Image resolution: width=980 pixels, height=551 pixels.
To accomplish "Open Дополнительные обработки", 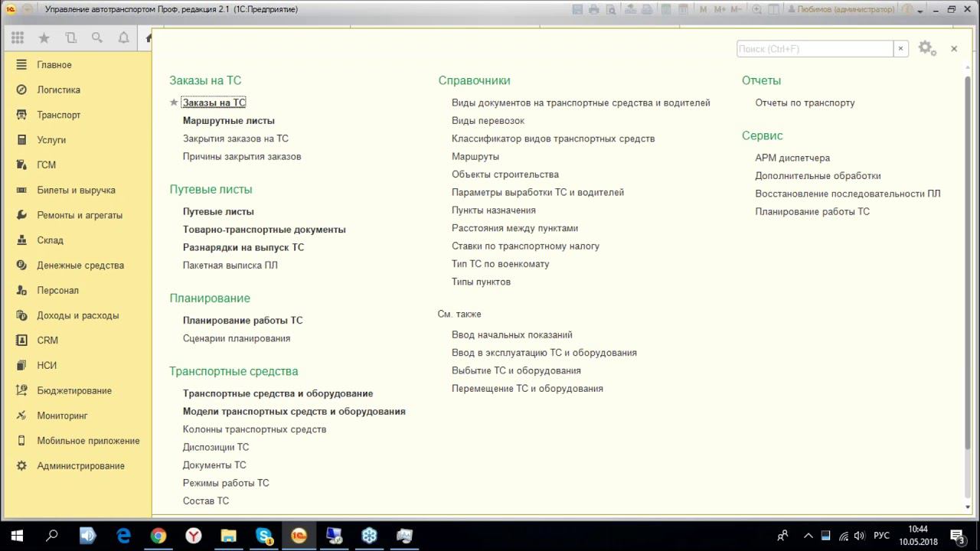I will [x=818, y=176].
